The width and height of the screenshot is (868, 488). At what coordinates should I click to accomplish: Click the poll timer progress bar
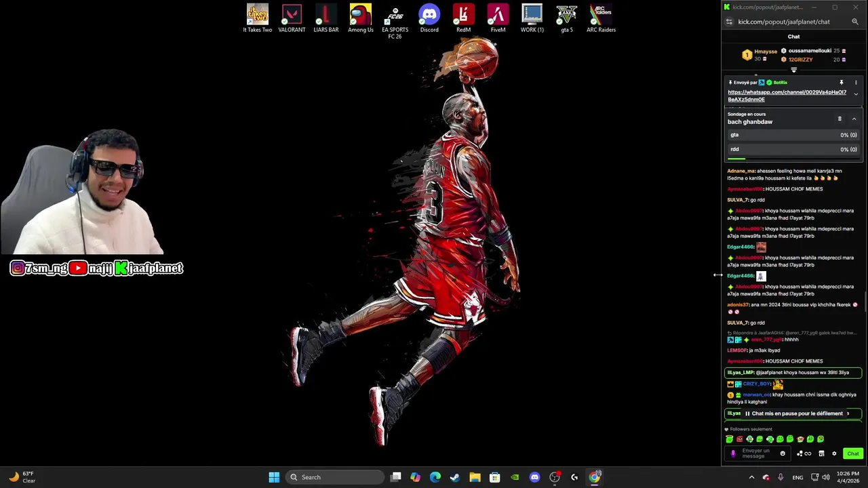(x=793, y=159)
